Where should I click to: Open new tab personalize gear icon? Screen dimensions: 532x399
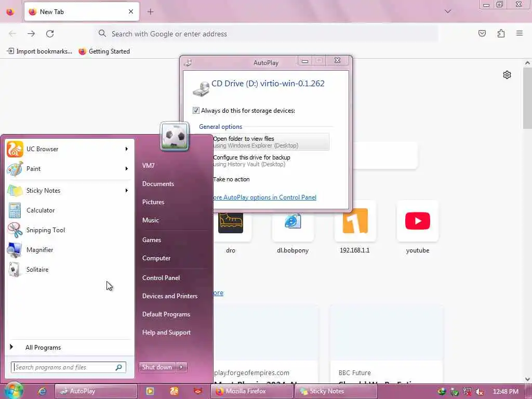(507, 75)
